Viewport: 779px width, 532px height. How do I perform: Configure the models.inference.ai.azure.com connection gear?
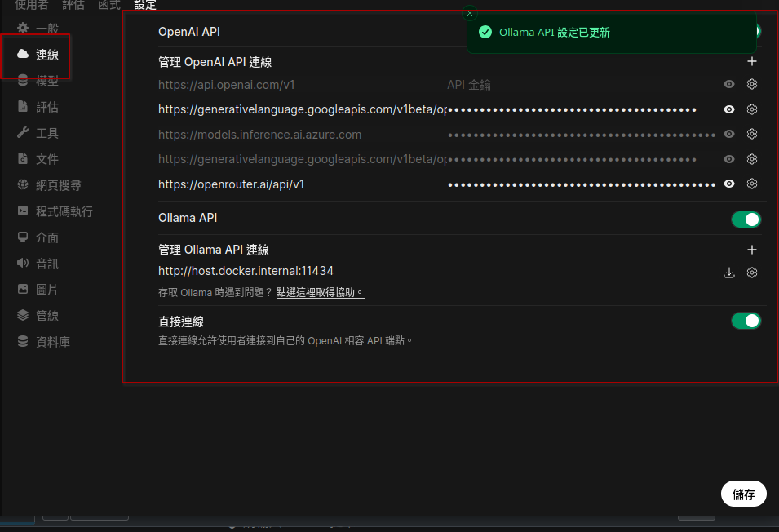coord(752,134)
